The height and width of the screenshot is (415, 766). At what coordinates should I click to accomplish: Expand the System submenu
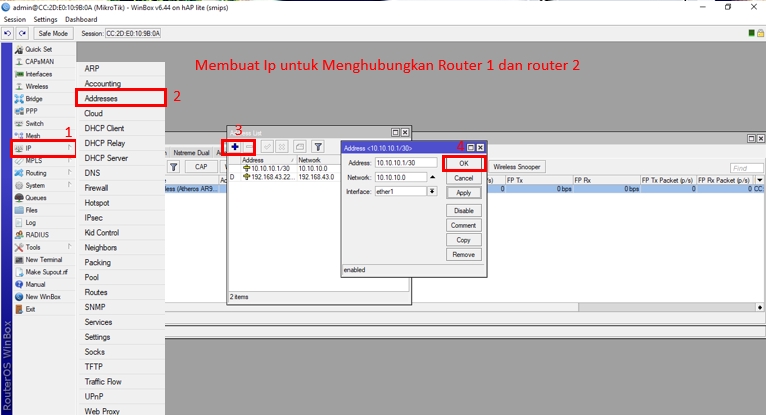pyautogui.click(x=44, y=186)
